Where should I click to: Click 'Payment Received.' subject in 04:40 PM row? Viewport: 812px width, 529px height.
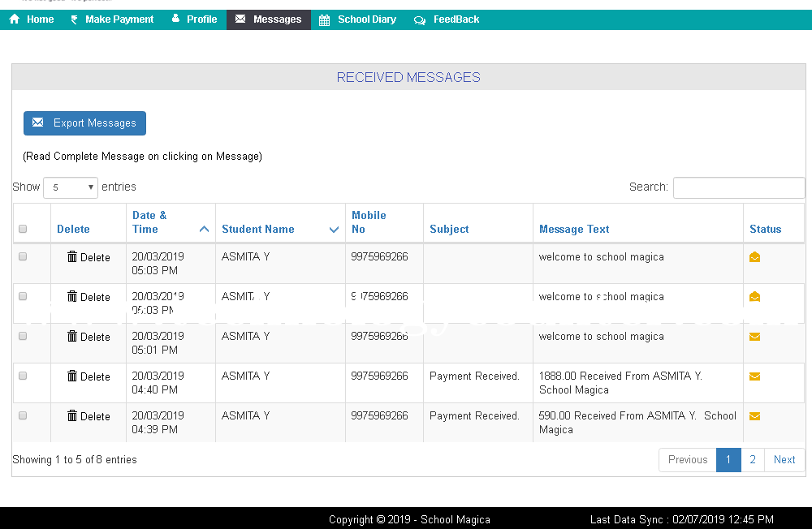474,376
